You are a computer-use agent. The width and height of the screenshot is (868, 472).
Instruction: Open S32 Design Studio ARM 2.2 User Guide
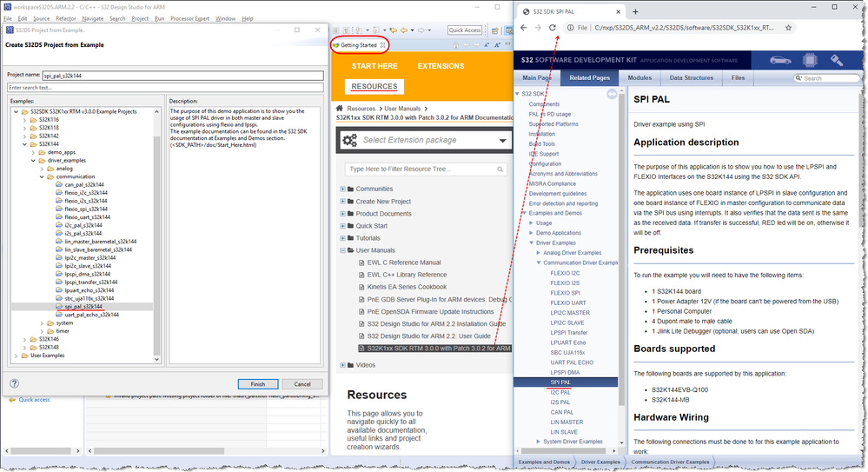428,336
